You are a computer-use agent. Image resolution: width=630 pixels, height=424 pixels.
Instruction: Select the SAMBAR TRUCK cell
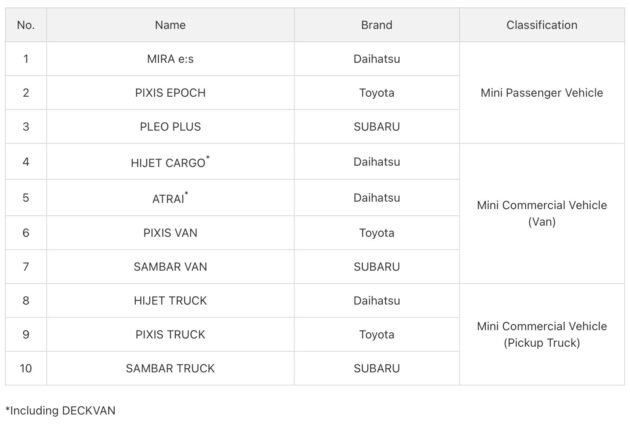coord(170,368)
